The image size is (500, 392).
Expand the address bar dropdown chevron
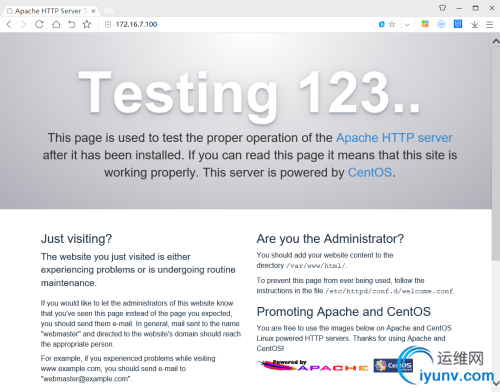click(407, 25)
